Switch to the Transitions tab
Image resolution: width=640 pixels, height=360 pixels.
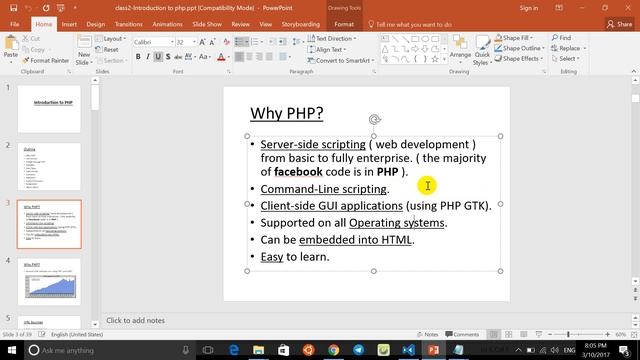(x=128, y=24)
